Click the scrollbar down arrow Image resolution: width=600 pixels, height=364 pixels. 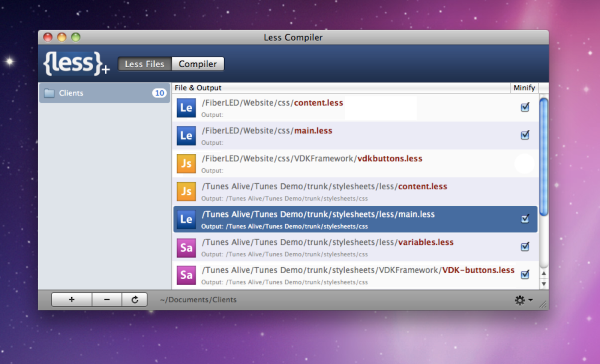(544, 284)
